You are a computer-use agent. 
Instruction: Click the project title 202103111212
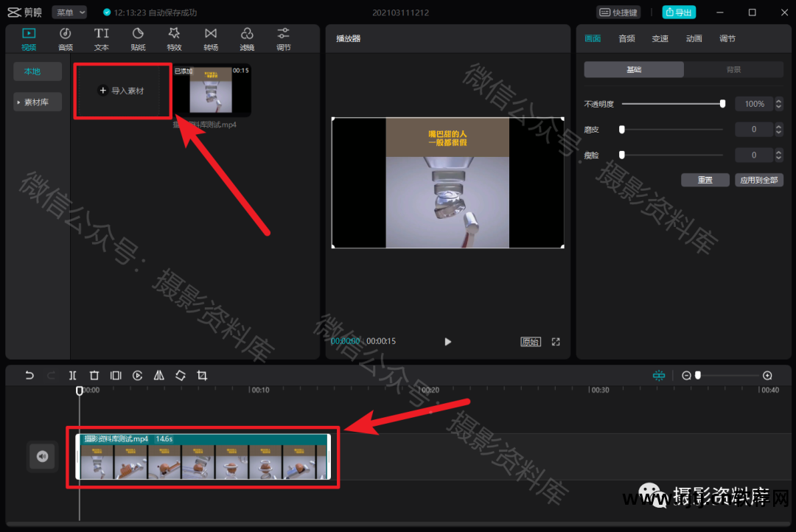coord(400,13)
